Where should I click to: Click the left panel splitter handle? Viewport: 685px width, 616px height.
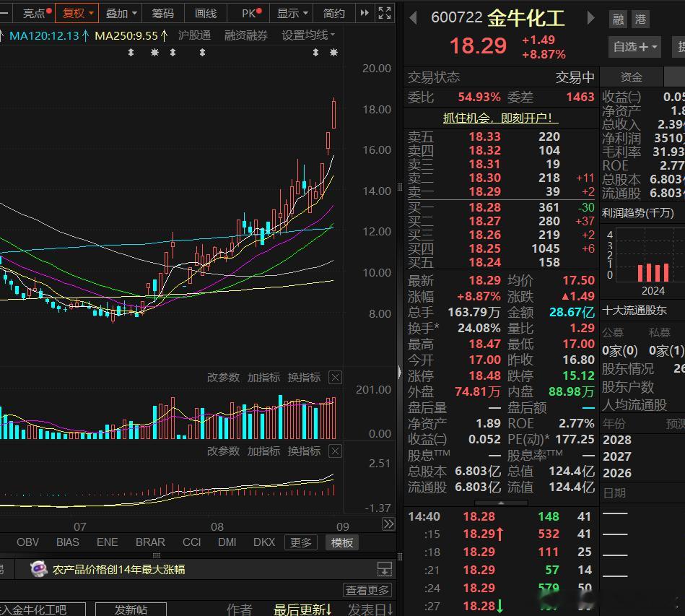pos(400,372)
